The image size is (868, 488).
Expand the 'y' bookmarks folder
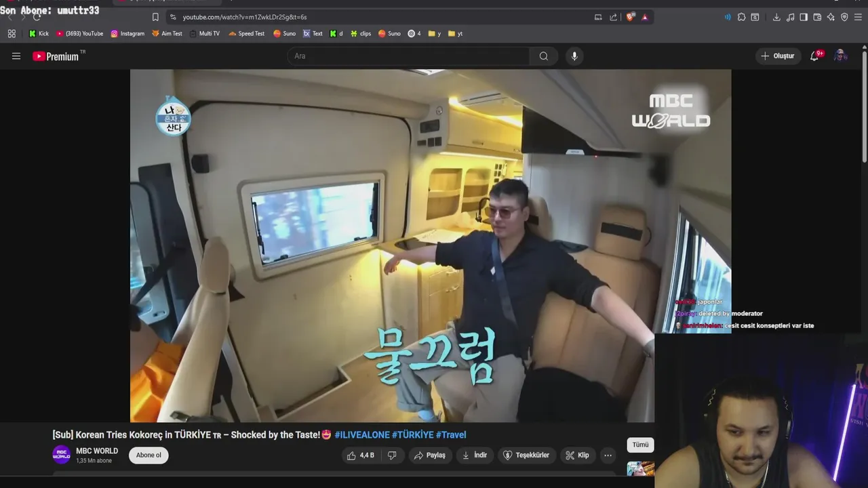coord(435,33)
